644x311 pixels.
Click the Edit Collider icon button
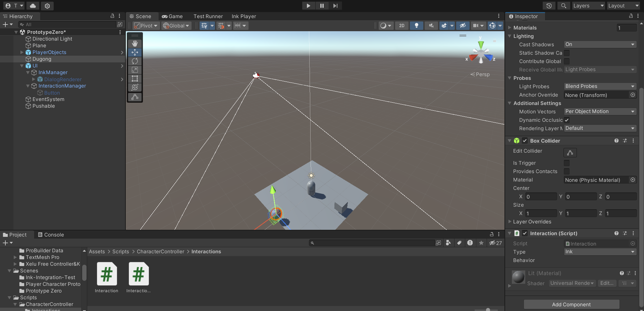point(570,153)
